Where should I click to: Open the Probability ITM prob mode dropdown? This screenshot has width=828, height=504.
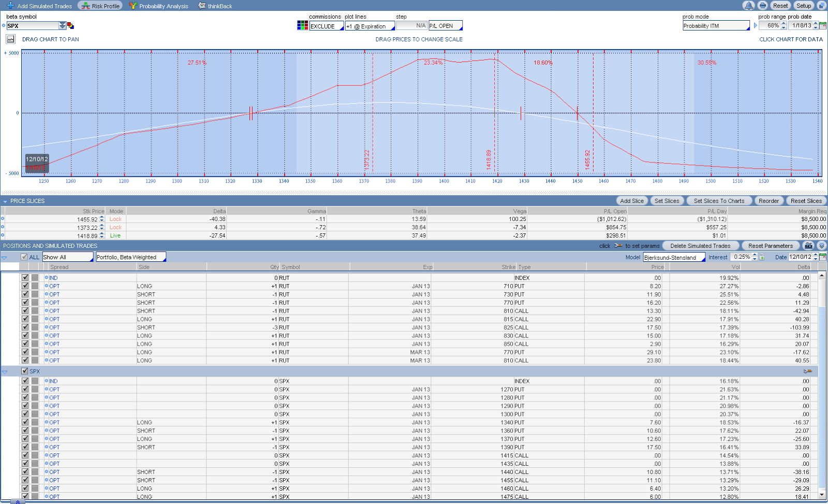716,25
